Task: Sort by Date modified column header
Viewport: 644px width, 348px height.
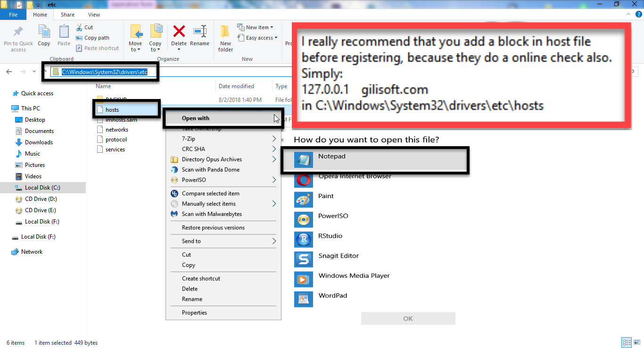Action: (x=236, y=86)
